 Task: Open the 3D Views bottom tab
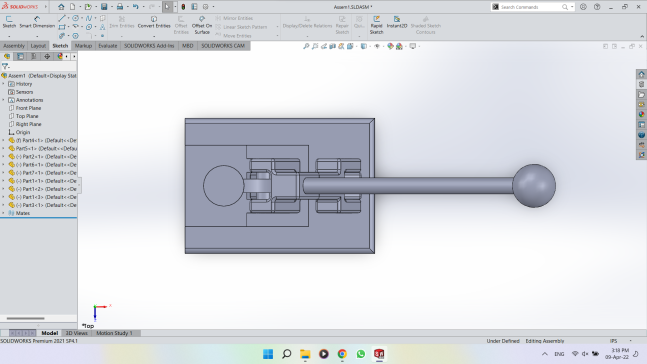pos(77,333)
